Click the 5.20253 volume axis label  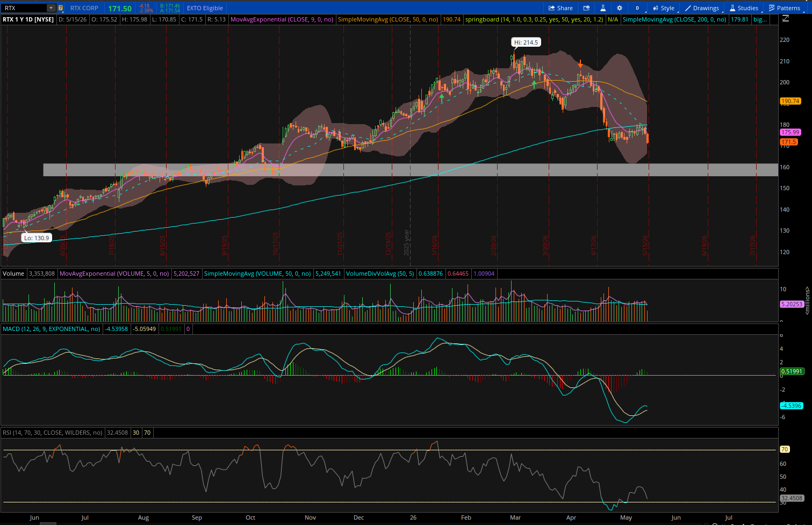click(792, 304)
